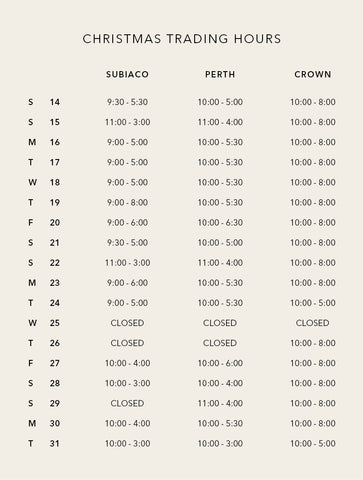Click the date number 17
The width and height of the screenshot is (363, 480).
pos(55,162)
